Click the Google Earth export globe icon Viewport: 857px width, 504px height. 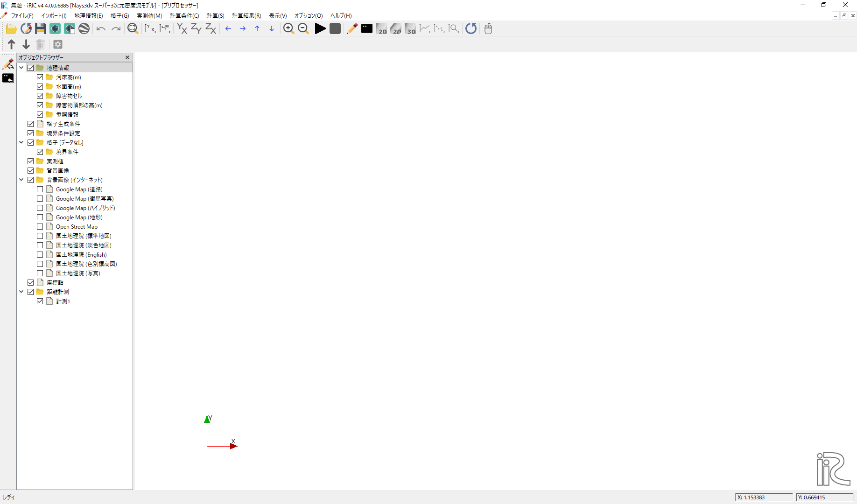click(84, 29)
